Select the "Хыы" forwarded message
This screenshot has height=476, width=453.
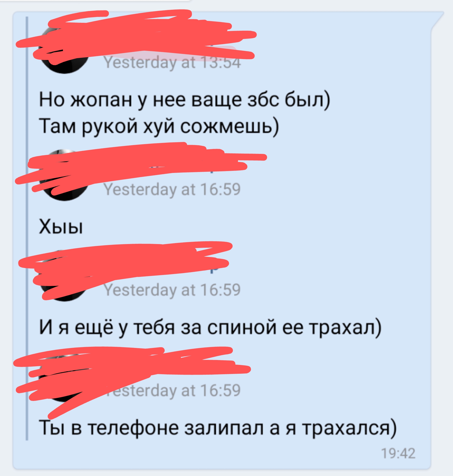click(61, 227)
